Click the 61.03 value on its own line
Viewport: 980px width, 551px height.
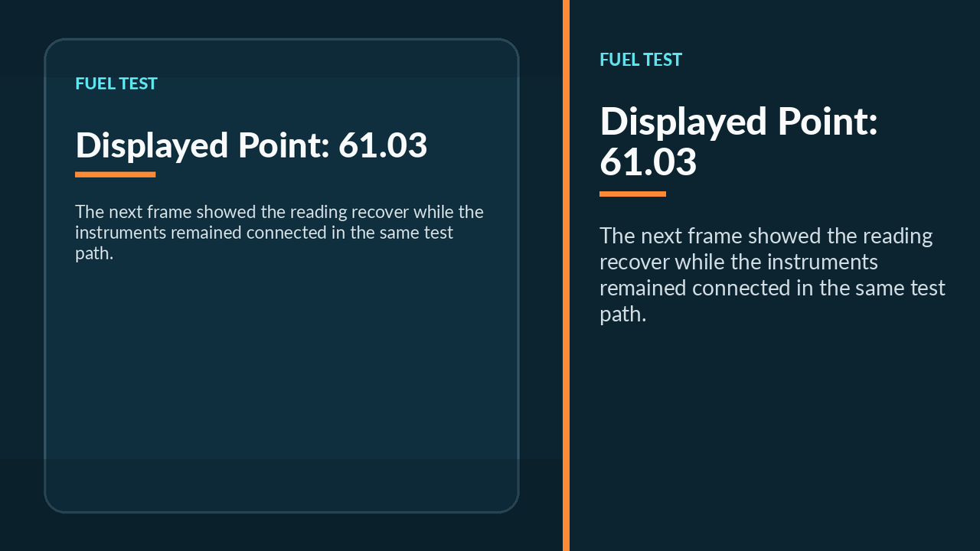[x=648, y=162]
